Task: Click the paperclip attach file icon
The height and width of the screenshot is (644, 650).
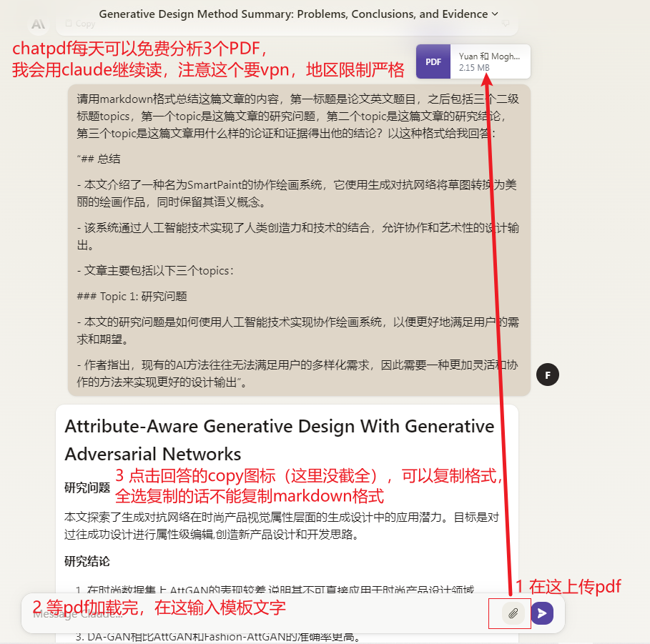Action: pyautogui.click(x=513, y=613)
